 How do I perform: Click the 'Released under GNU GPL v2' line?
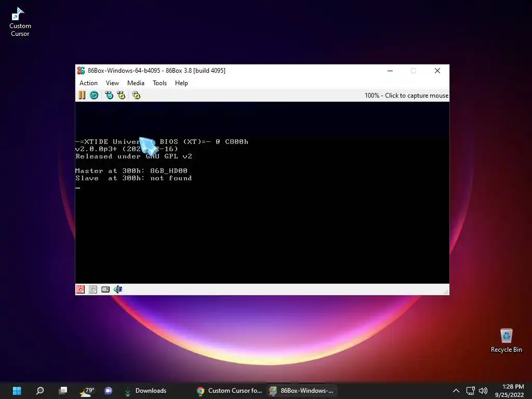(134, 156)
